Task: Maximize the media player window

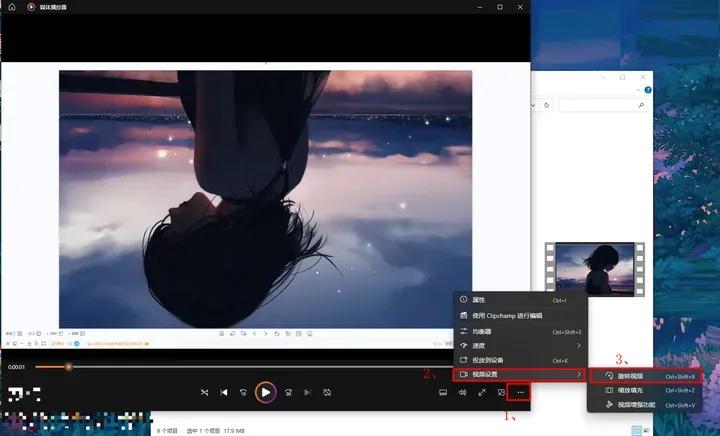Action: point(500,7)
